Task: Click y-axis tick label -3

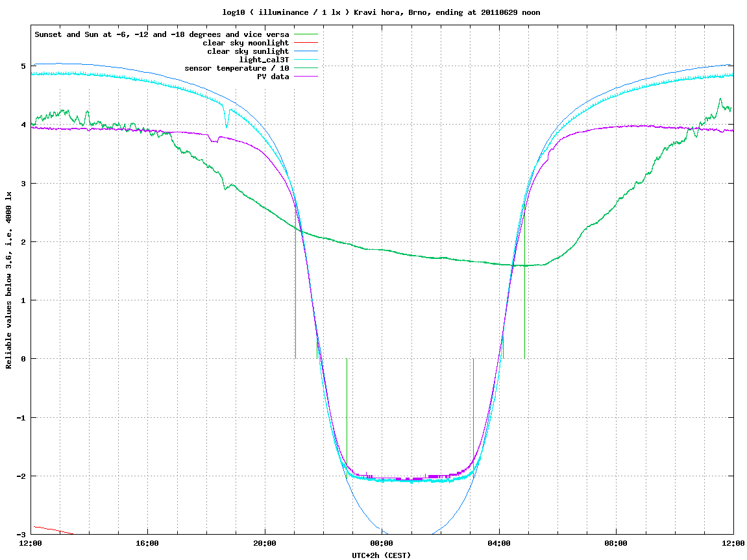Action: pos(21,534)
